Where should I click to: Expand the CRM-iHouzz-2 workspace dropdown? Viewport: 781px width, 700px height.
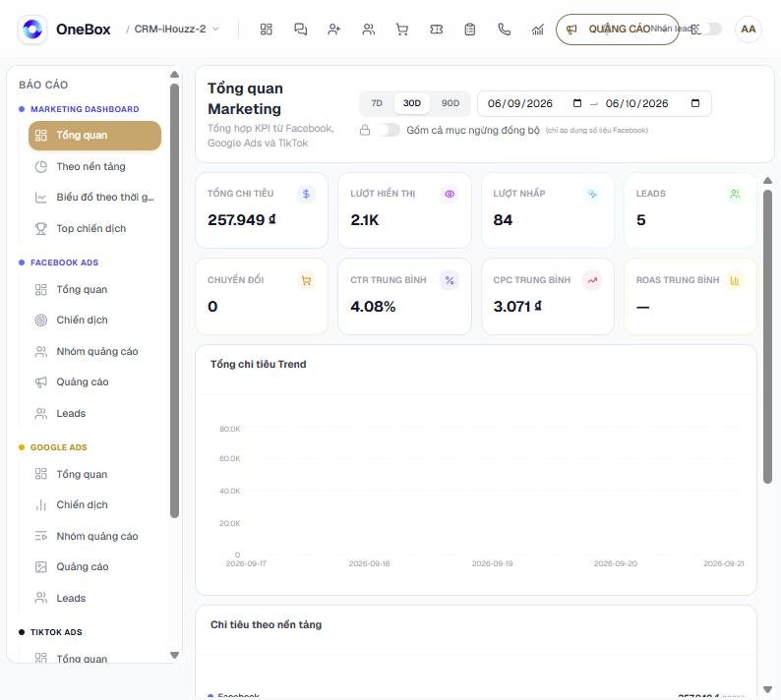click(x=177, y=29)
